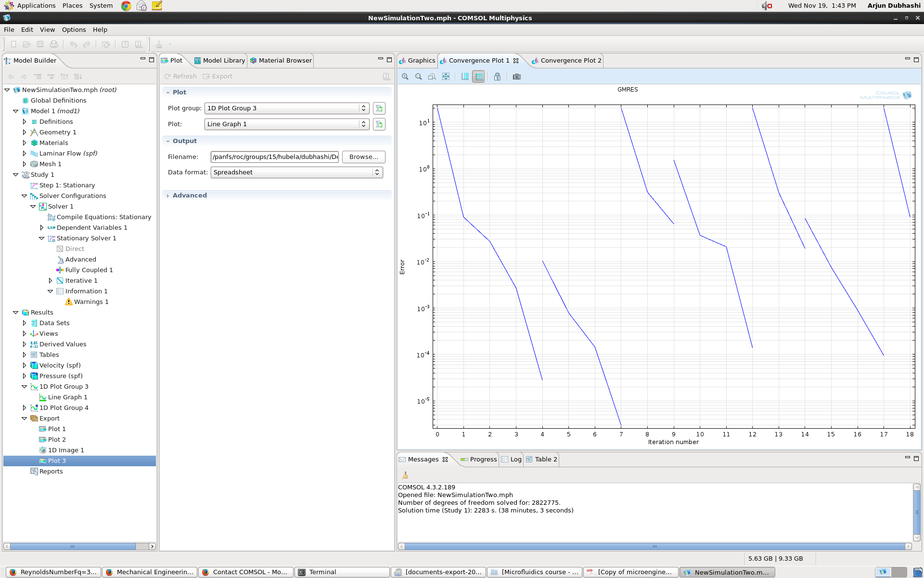Viewport: 924px width, 578px height.
Task: Expand the Iterative 1 tree node
Action: (51, 280)
